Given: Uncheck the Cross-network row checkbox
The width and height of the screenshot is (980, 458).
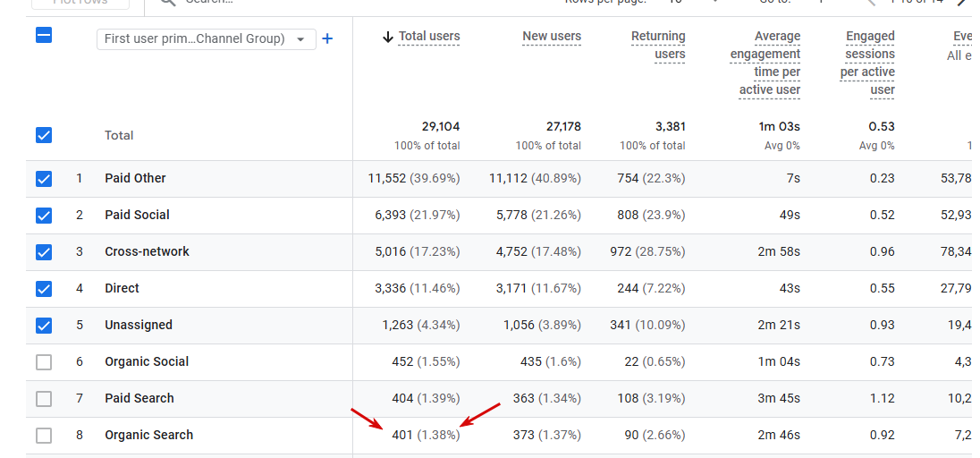Looking at the screenshot, I should (44, 252).
